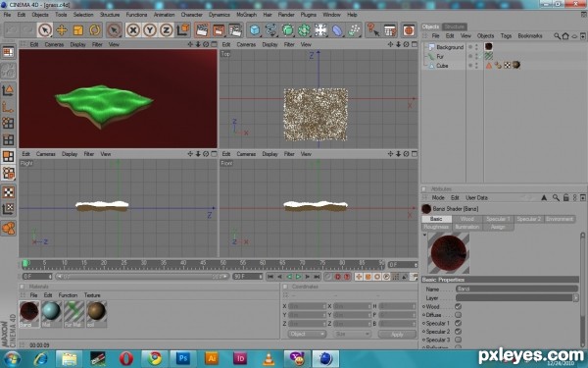
Task: Open the particle emitter icon
Action: click(x=354, y=30)
